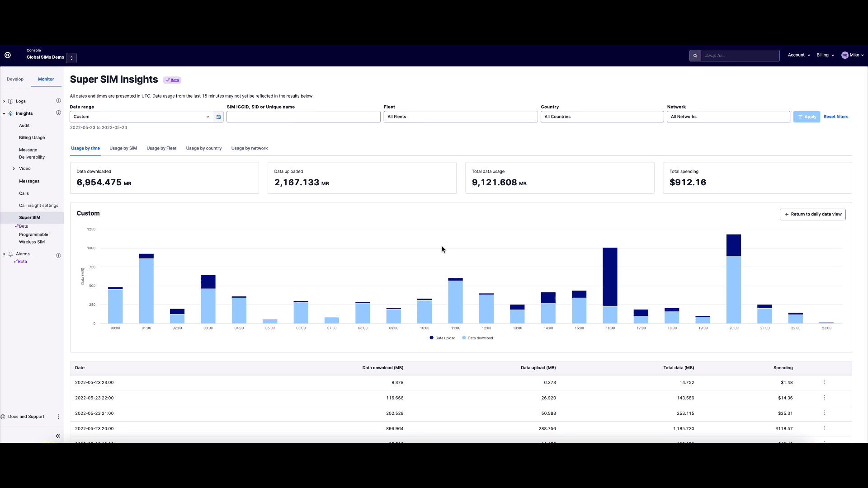Image resolution: width=868 pixels, height=488 pixels.
Task: Click Return to daily data view button
Action: pos(812,214)
